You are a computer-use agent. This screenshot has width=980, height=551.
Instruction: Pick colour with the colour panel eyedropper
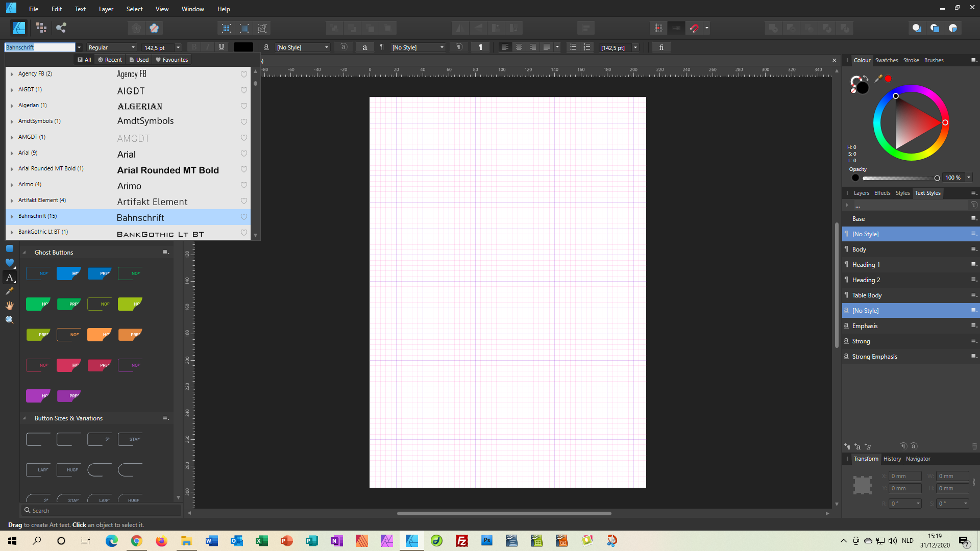tap(878, 78)
